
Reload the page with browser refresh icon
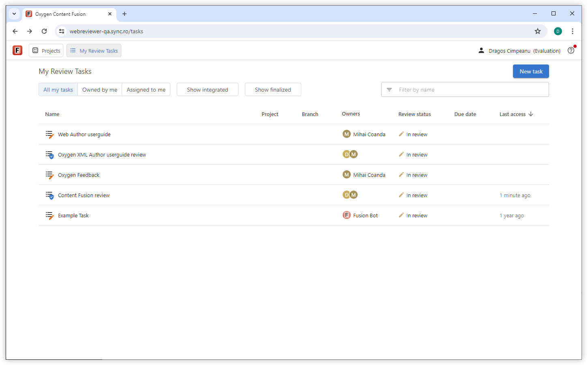[44, 31]
